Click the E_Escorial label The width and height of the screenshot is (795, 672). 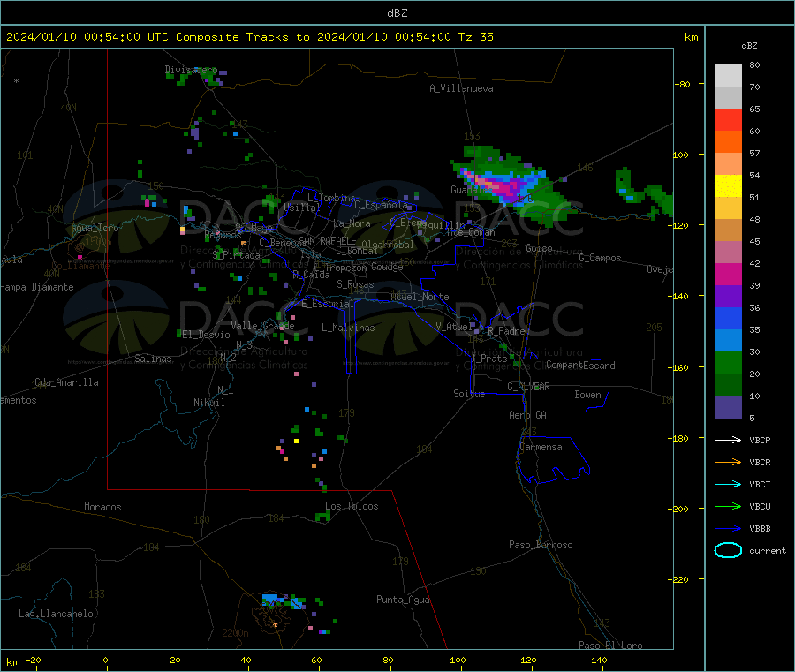coord(327,304)
